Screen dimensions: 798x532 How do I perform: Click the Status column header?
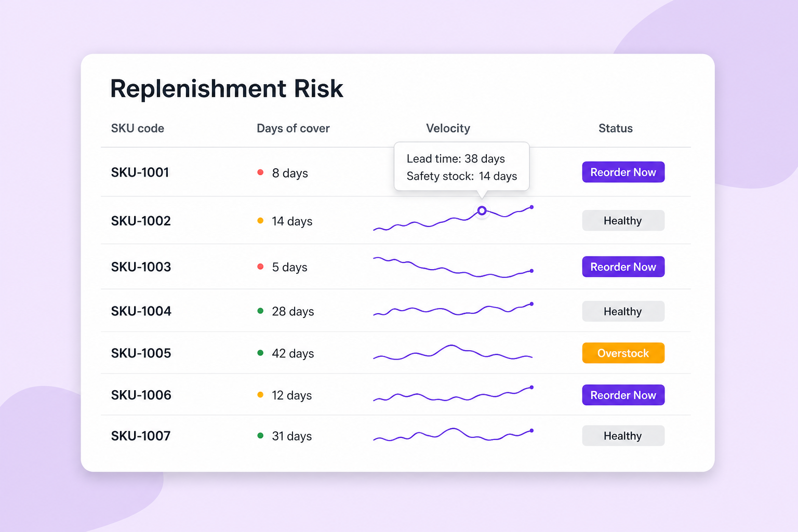tap(616, 128)
